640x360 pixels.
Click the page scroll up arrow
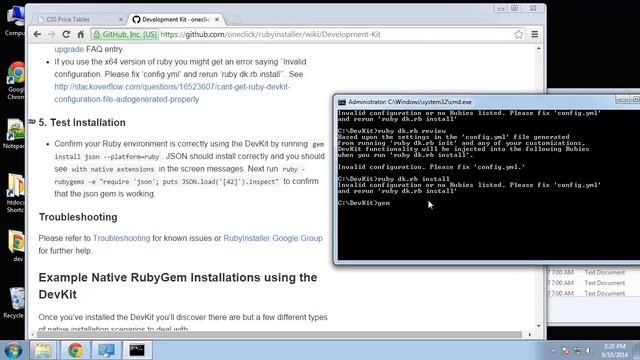[x=539, y=48]
